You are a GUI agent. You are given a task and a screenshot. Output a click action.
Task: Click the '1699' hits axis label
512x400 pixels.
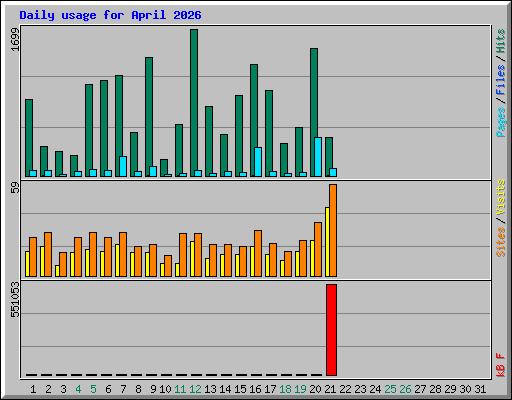point(15,39)
